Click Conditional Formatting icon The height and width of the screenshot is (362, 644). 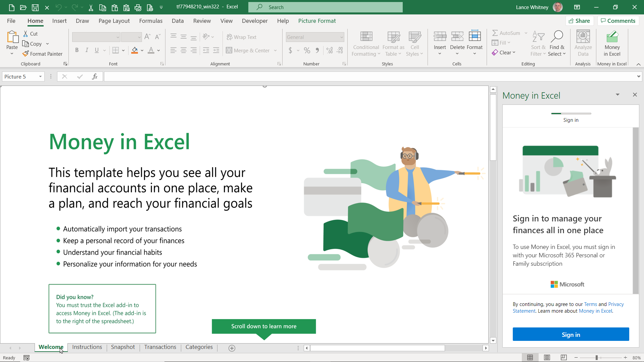pos(366,37)
